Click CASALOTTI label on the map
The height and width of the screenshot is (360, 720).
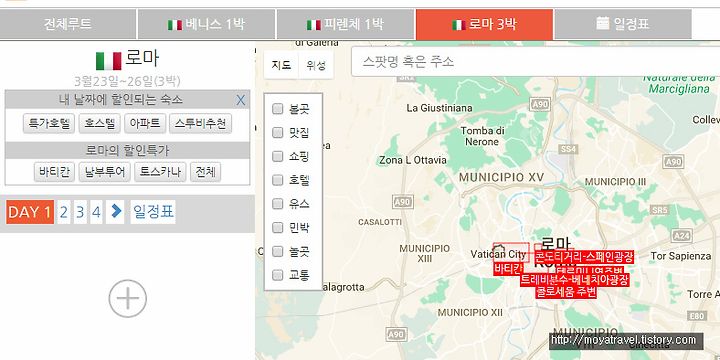click(380, 222)
